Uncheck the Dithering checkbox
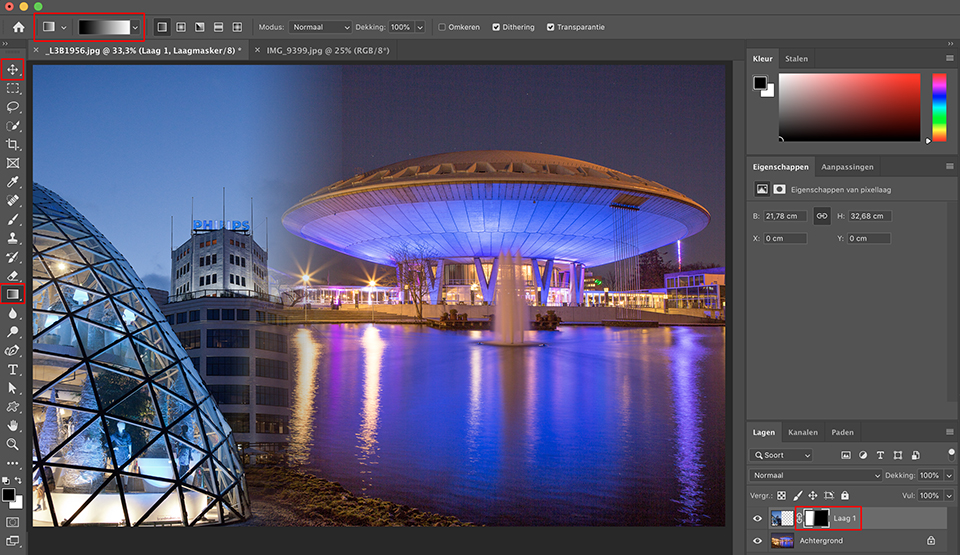Image resolution: width=960 pixels, height=555 pixels. (496, 27)
